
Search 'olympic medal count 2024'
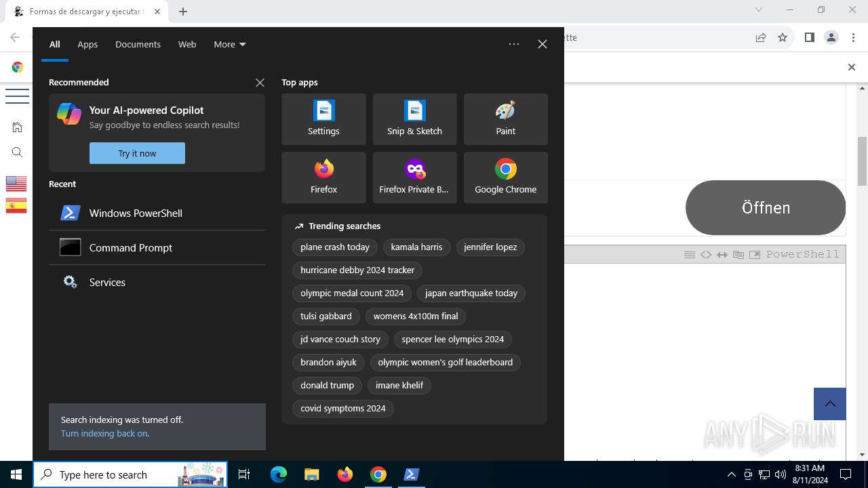click(x=352, y=293)
